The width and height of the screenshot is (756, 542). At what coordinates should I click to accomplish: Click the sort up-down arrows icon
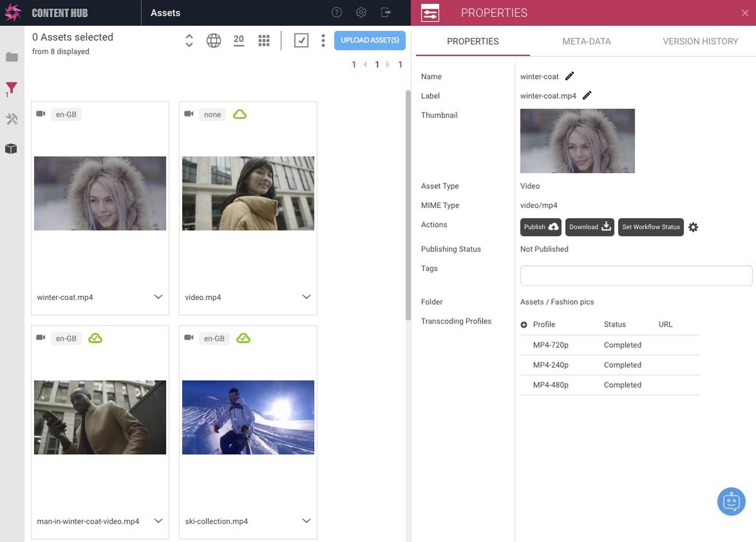[x=189, y=40]
